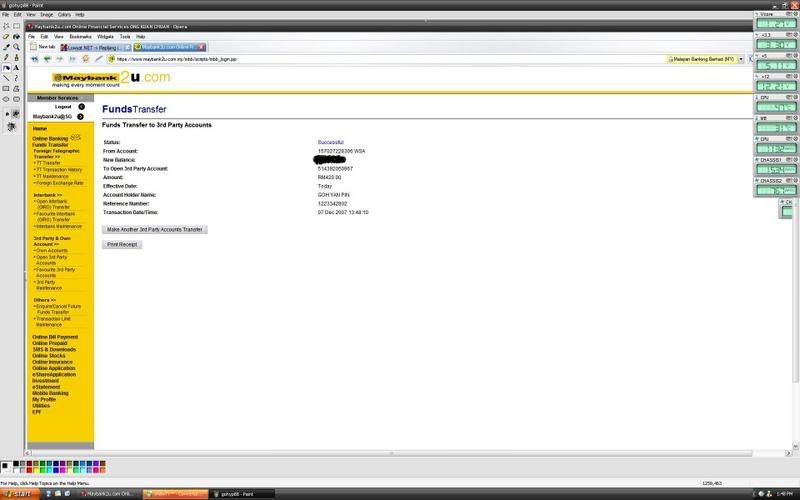Select the Ellipse shape tool
This screenshot has height=500, width=800.
click(x=6, y=99)
